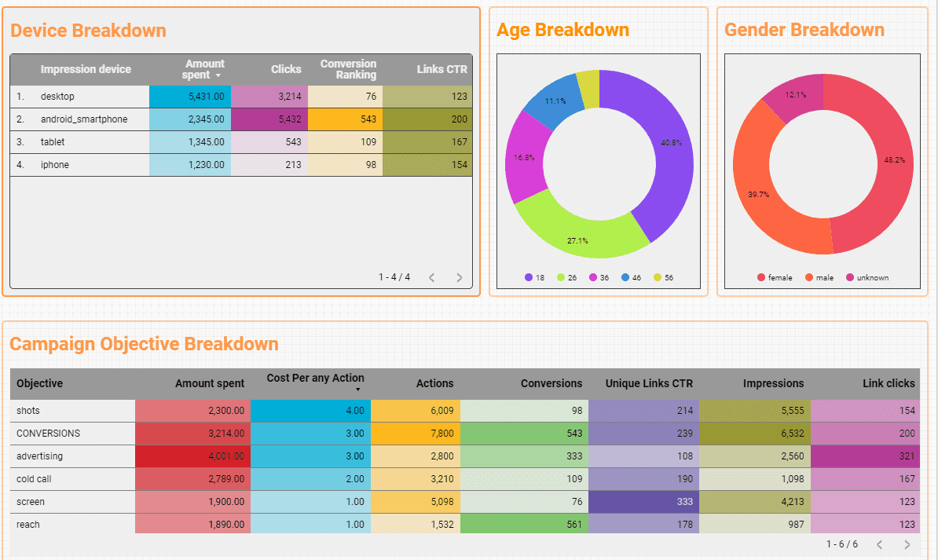Click the Conversion Ranking column header
The image size is (938, 560).
click(348, 69)
